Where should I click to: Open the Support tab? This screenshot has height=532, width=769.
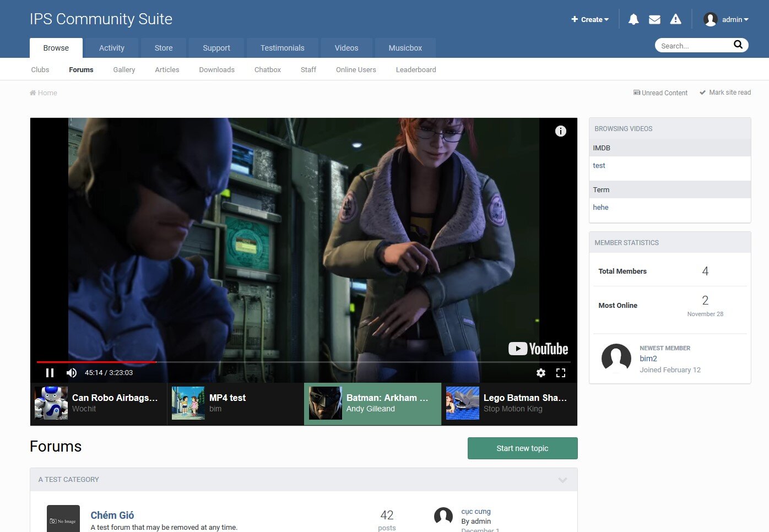(x=216, y=48)
